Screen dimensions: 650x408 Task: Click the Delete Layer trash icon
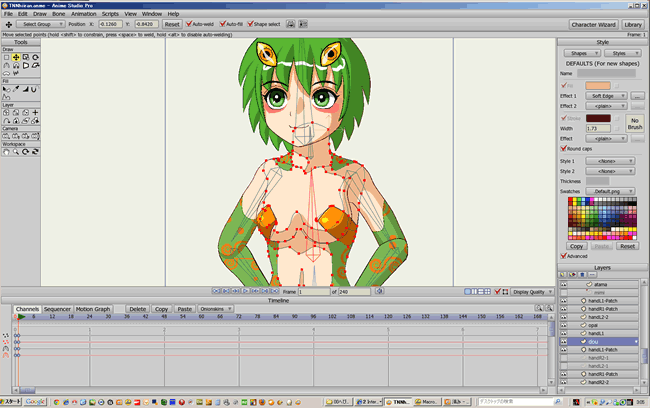(582, 274)
